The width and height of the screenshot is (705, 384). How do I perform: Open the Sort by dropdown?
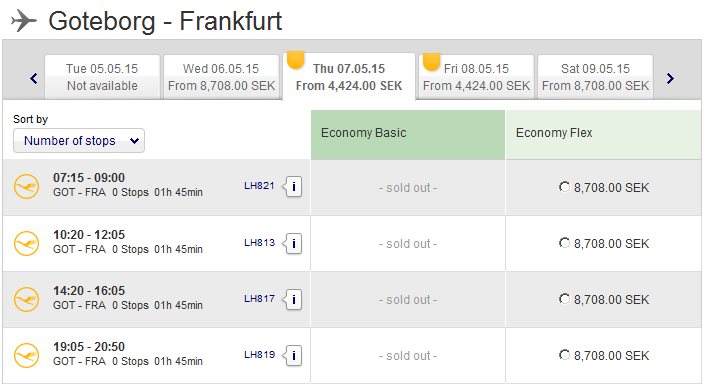point(79,141)
